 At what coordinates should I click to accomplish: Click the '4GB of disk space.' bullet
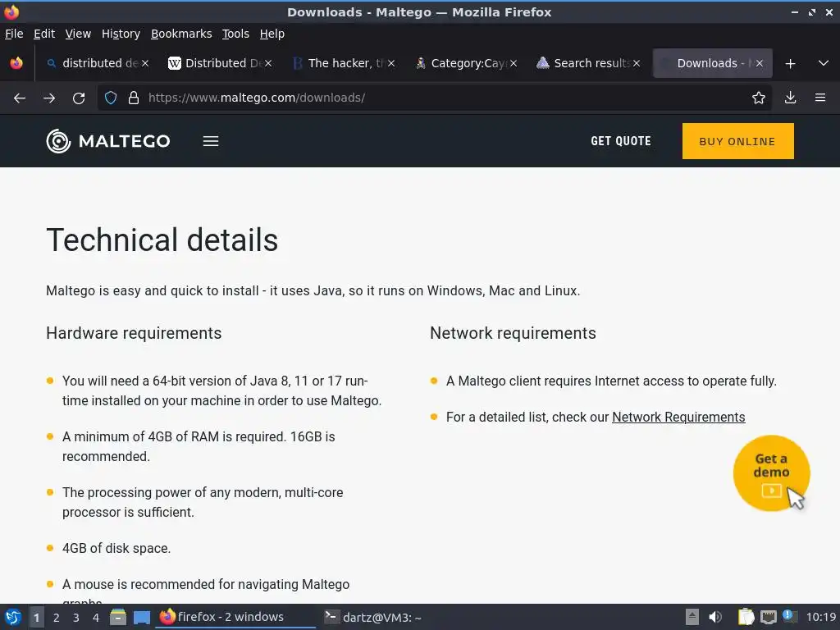click(116, 549)
